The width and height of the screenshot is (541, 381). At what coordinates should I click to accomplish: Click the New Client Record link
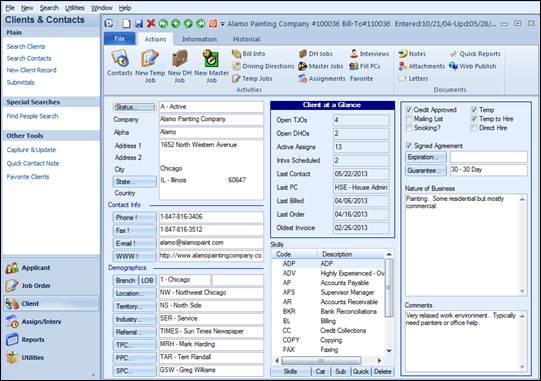[31, 70]
